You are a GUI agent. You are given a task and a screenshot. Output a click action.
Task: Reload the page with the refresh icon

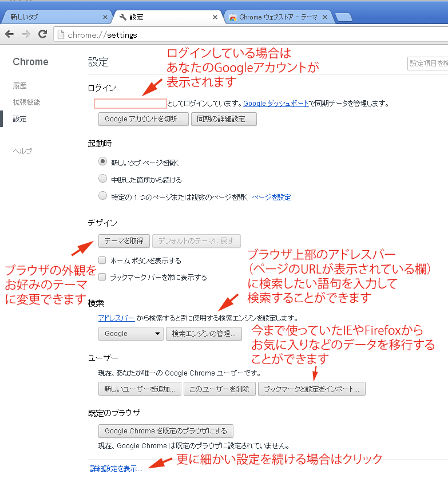(42, 34)
